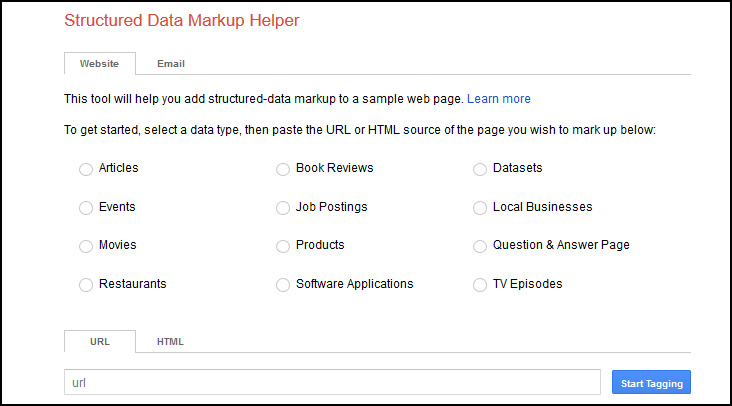Select Job Postings radio button

283,208
